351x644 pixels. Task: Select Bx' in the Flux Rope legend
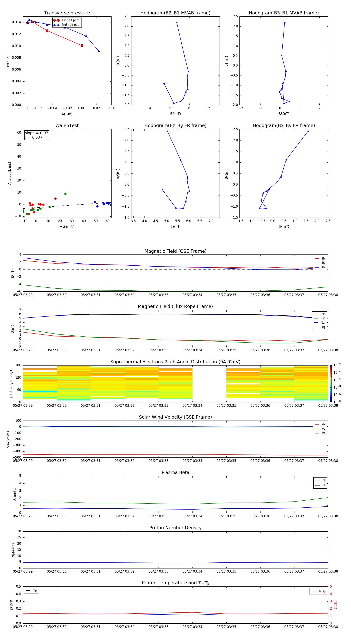[320, 314]
